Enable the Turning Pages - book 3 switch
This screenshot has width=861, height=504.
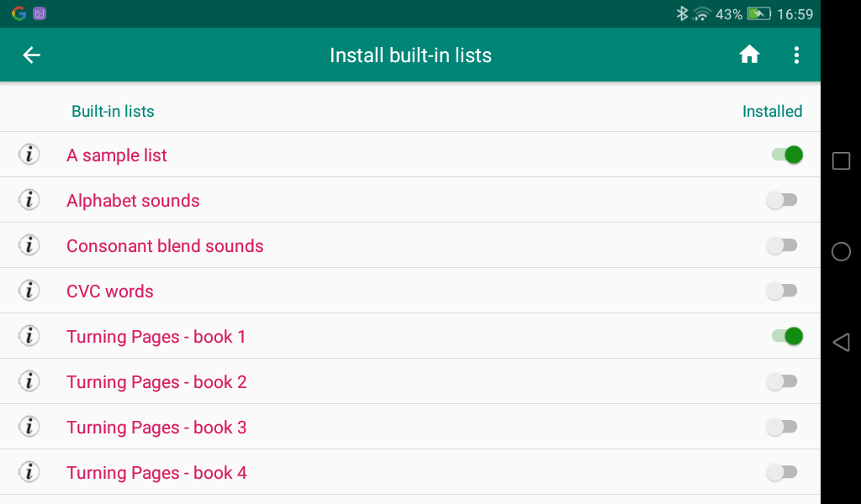[782, 427]
